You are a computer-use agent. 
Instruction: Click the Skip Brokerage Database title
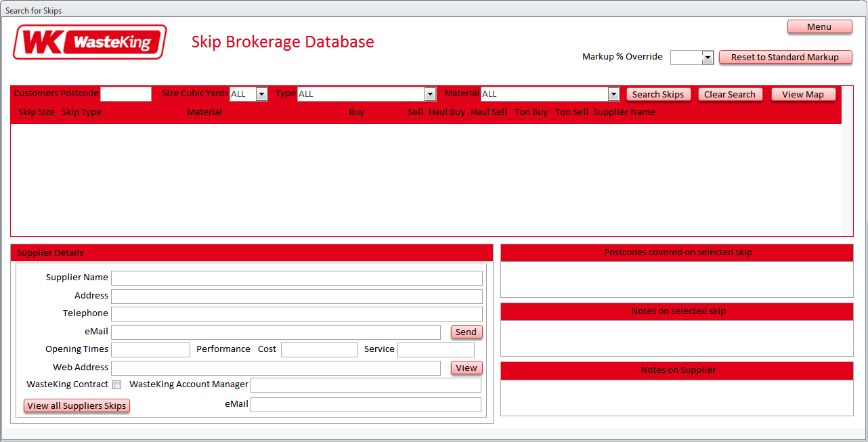pyautogui.click(x=283, y=42)
